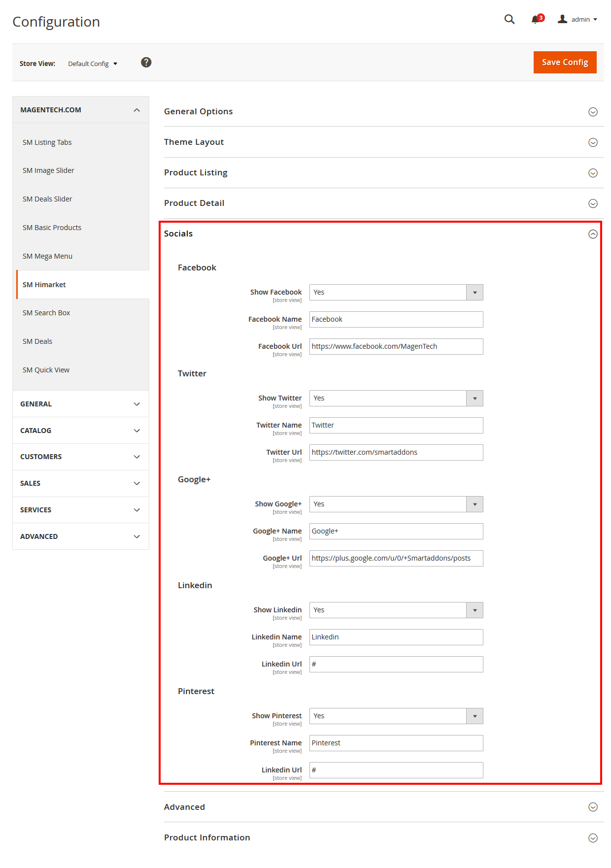Open the Show Twitter dropdown
Viewport: 611px width, 868px height.
[x=396, y=398]
